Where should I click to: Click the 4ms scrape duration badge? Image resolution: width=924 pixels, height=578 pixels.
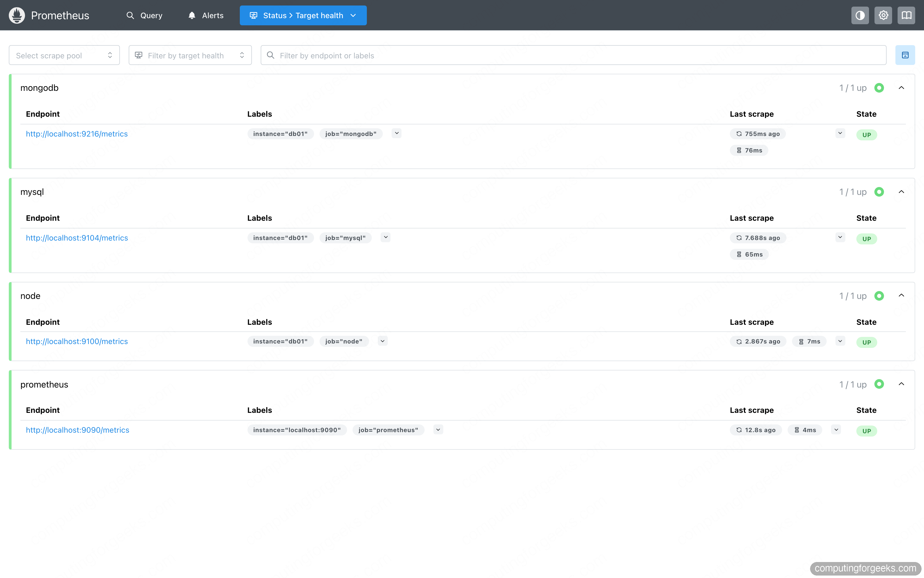click(x=804, y=430)
